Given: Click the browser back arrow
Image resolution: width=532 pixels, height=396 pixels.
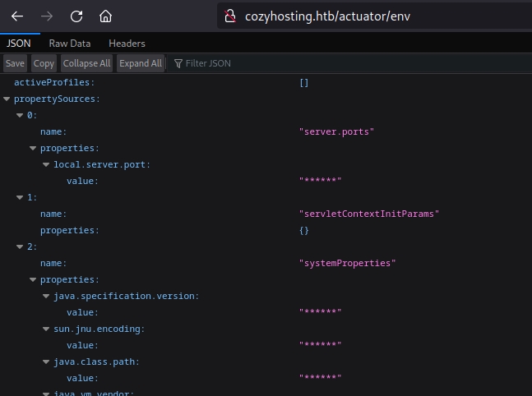Looking at the screenshot, I should pyautogui.click(x=17, y=16).
